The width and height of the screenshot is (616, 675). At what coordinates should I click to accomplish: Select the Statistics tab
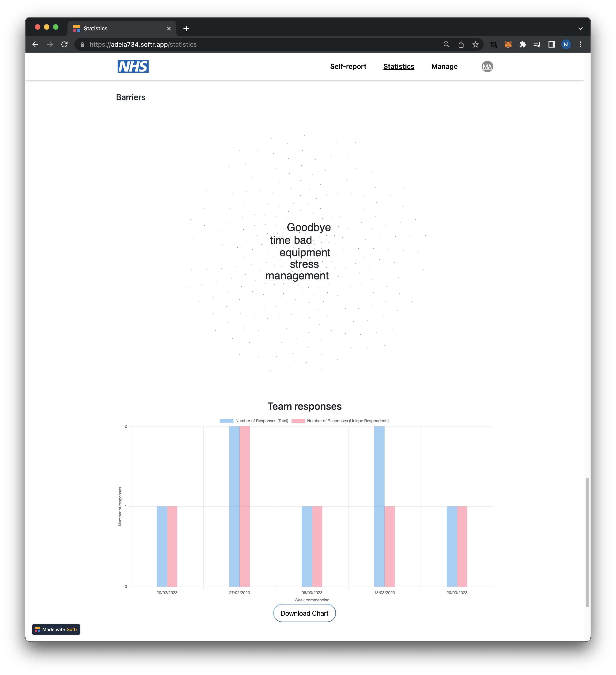399,66
